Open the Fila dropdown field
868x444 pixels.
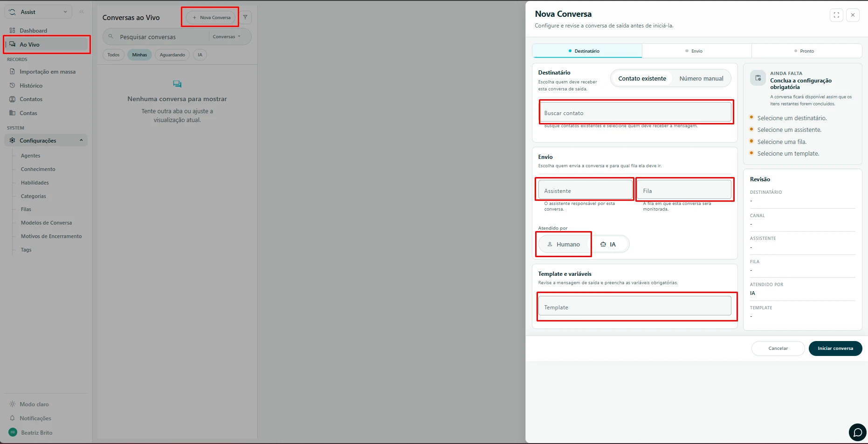click(x=684, y=190)
